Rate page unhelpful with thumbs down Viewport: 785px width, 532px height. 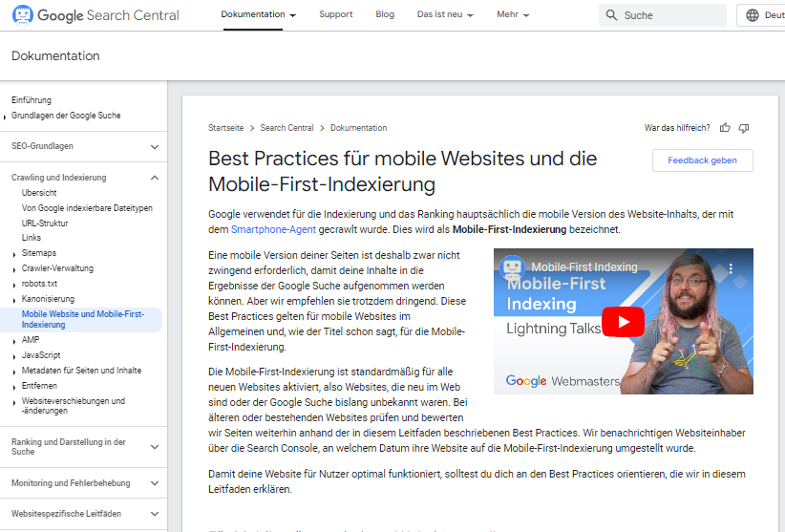pos(744,128)
